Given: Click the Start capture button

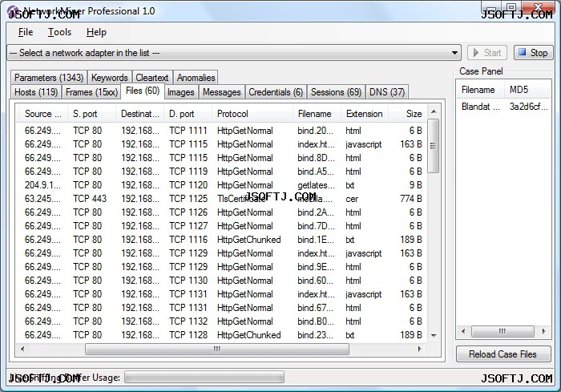Looking at the screenshot, I should pyautogui.click(x=487, y=53).
